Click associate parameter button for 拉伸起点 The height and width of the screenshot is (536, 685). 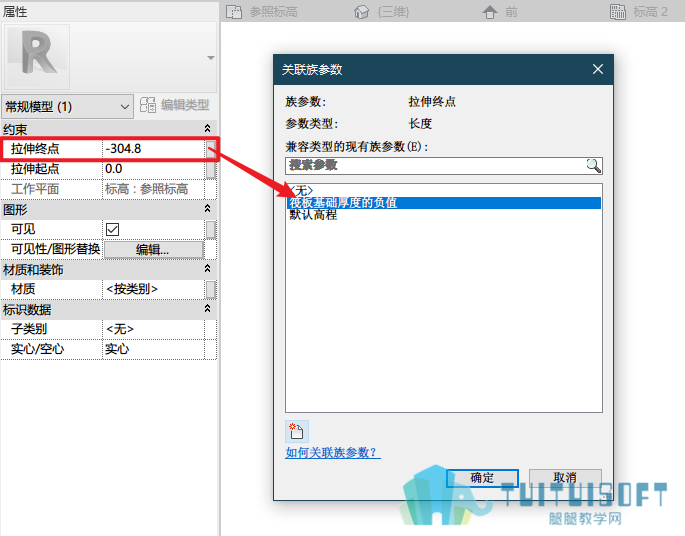pos(211,169)
